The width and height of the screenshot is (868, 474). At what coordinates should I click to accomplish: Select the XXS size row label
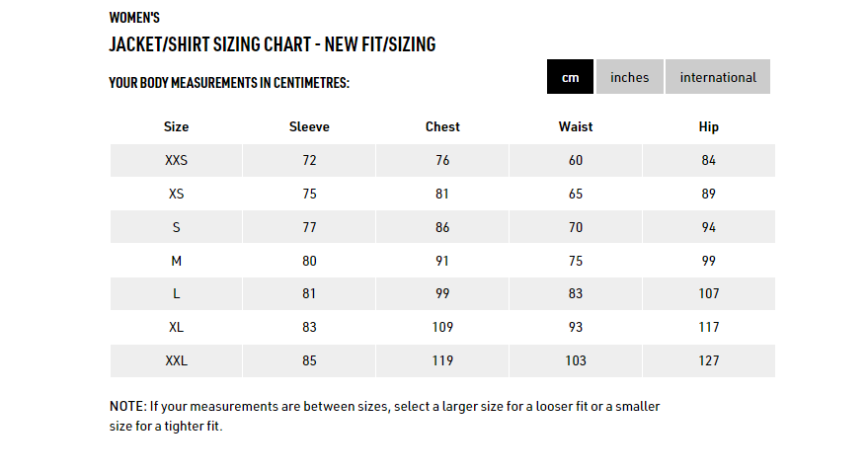pos(176,161)
